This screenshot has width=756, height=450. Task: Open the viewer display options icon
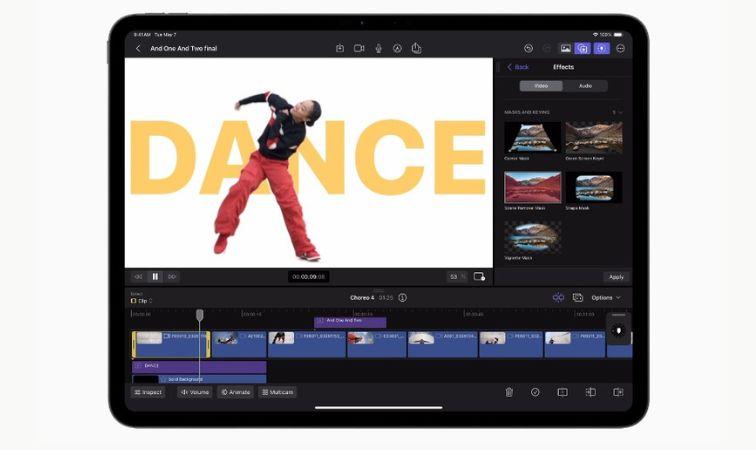pos(479,276)
